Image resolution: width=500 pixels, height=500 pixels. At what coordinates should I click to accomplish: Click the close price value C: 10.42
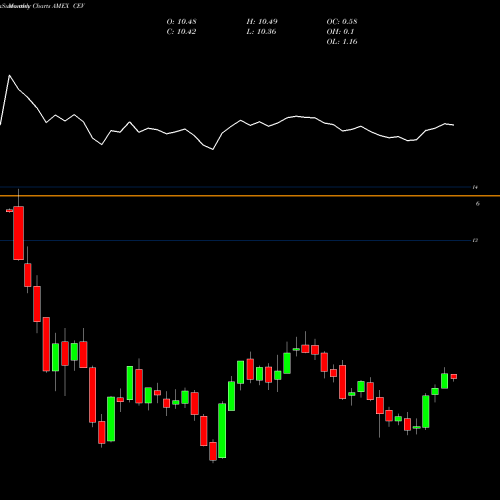[x=181, y=32]
